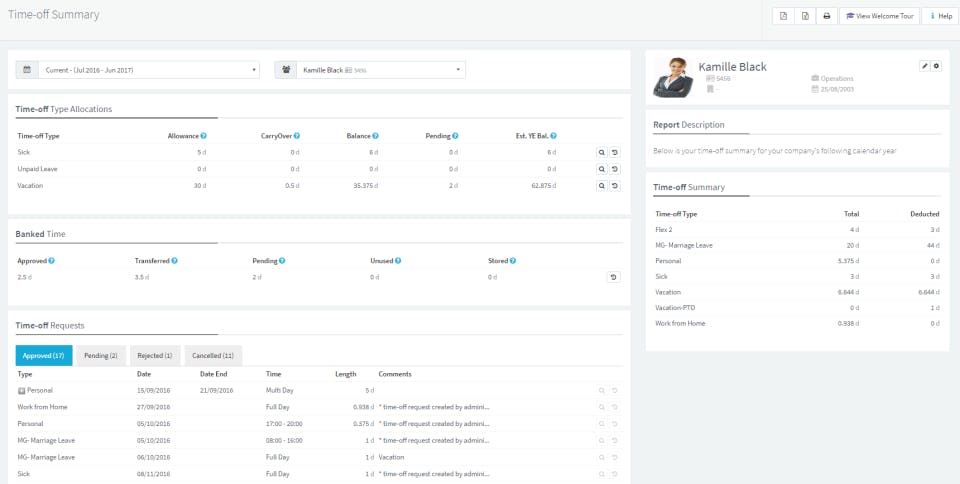Click the edit pencil icon on profile
The width and height of the screenshot is (960, 484).
click(924, 66)
